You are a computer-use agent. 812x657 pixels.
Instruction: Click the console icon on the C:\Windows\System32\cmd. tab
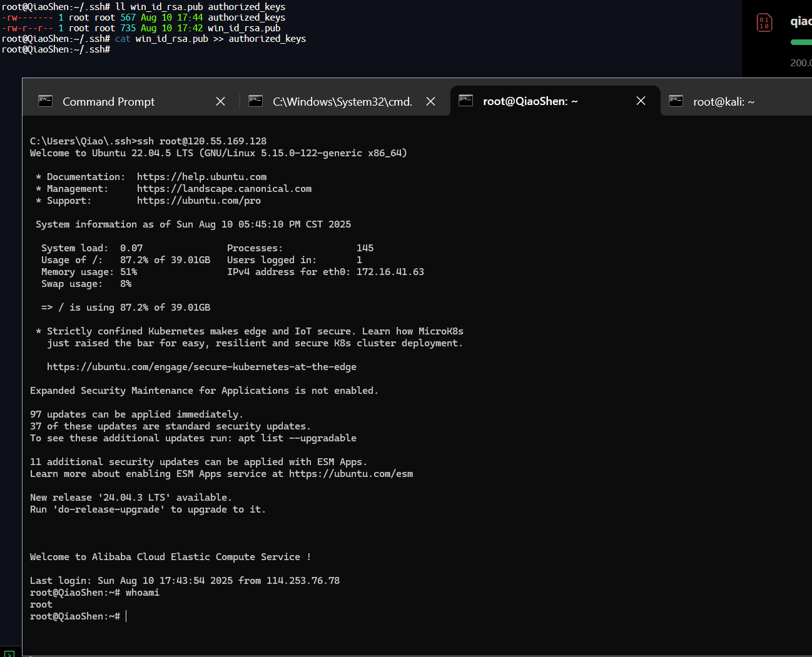tap(255, 101)
